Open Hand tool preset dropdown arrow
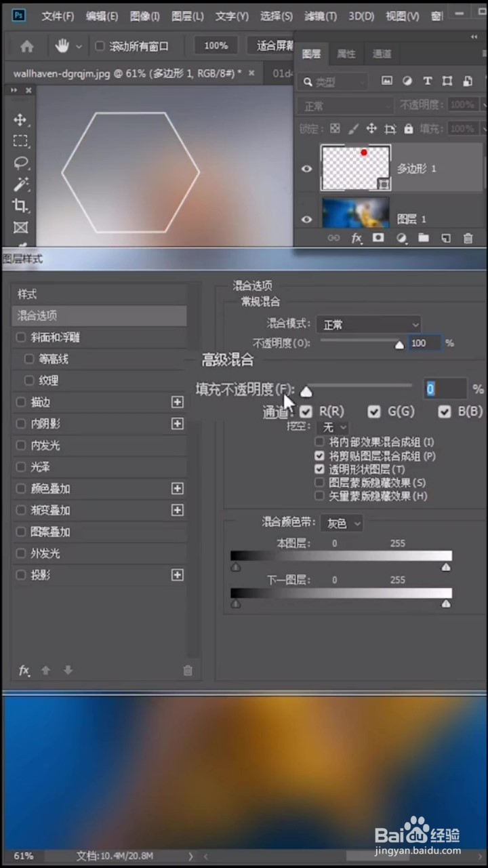The image size is (488, 868). pos(79,47)
